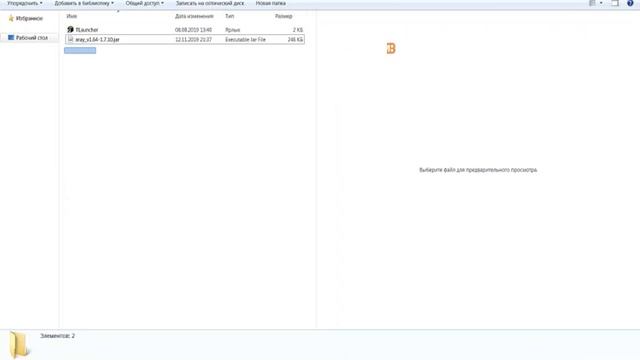Click the jar file icon
The image size is (640, 360).
click(x=70, y=39)
